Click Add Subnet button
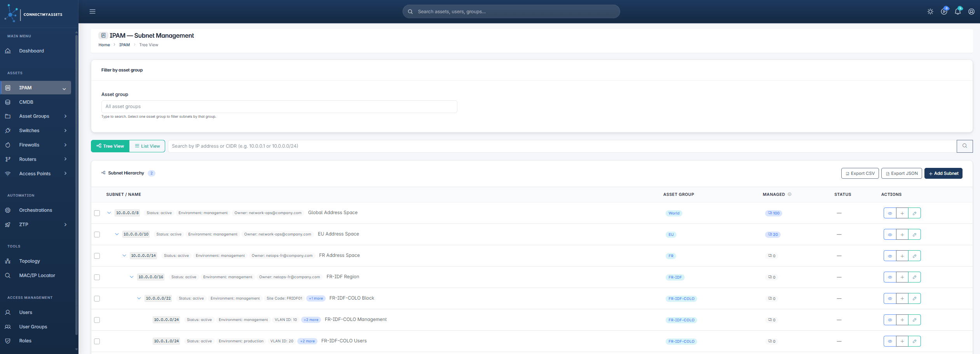 pos(943,173)
